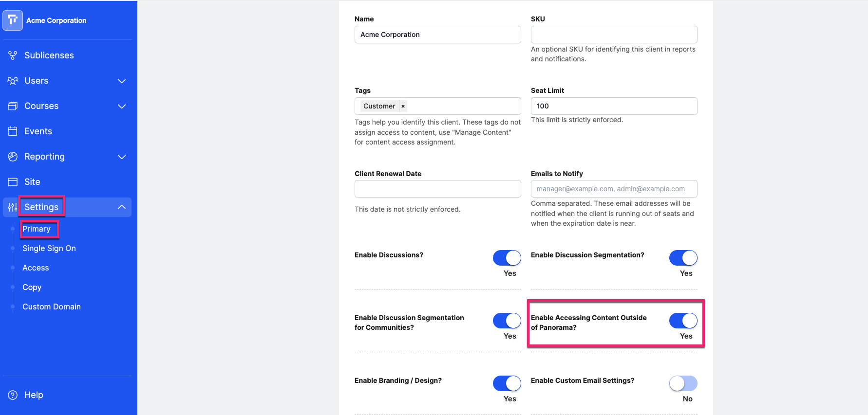Click the Site window icon
The width and height of the screenshot is (868, 415).
tap(13, 182)
